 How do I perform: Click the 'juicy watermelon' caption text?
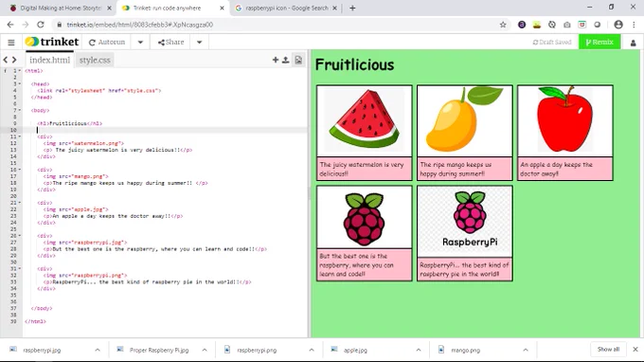click(362, 169)
